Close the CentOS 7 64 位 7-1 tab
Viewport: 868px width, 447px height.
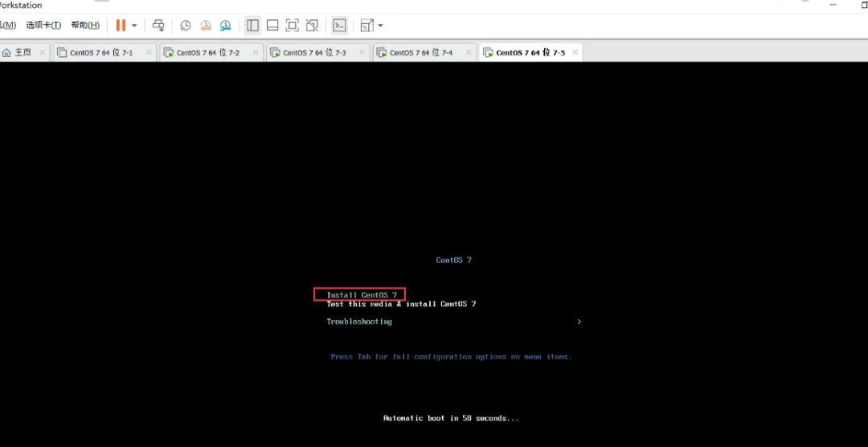point(149,52)
